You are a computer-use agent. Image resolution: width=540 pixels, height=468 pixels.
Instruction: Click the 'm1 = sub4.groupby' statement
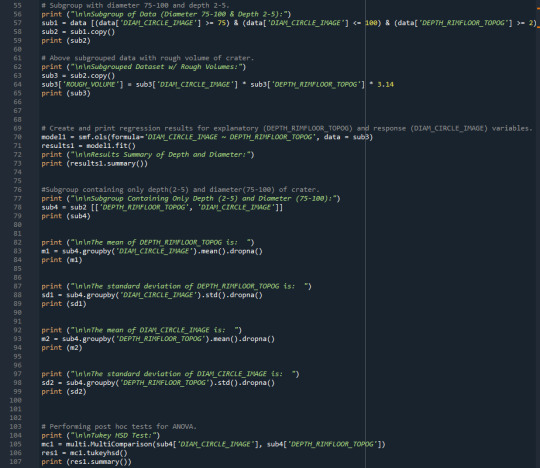(152, 251)
